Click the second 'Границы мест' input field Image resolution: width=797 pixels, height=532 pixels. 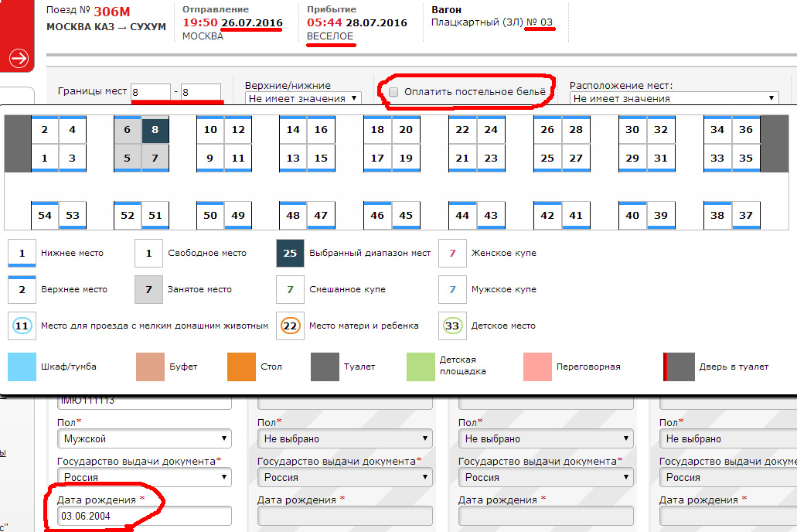(201, 92)
